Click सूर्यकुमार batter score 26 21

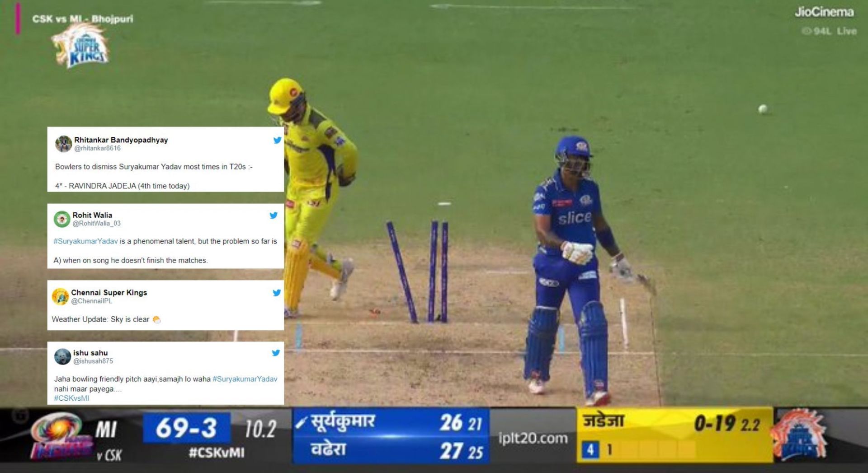pos(462,423)
